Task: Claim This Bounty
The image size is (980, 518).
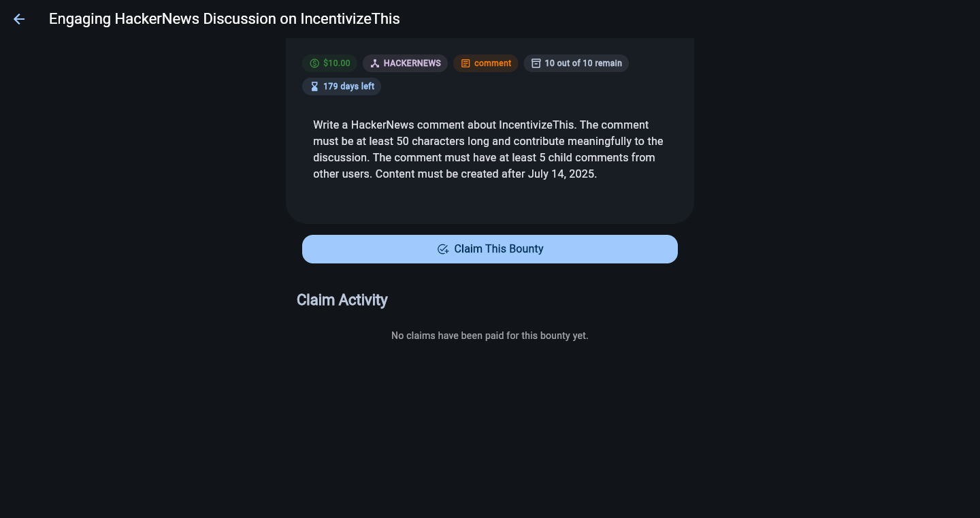Action: (490, 249)
